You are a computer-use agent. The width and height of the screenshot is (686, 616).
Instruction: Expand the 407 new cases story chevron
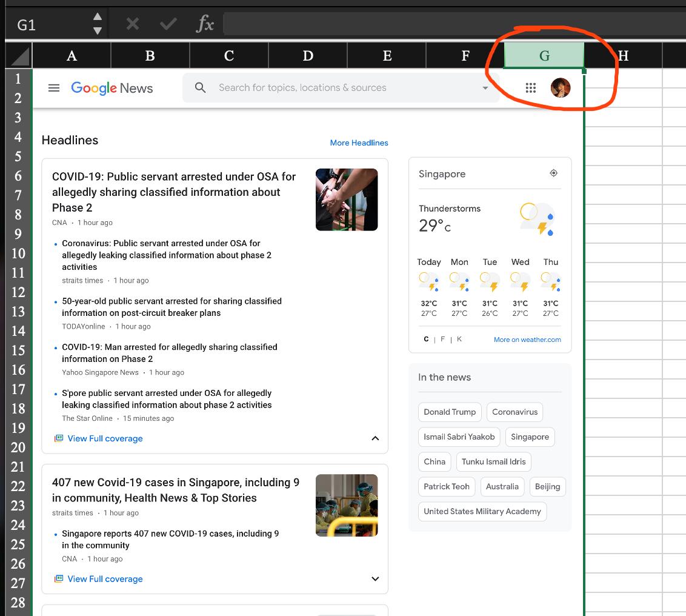pyautogui.click(x=375, y=579)
